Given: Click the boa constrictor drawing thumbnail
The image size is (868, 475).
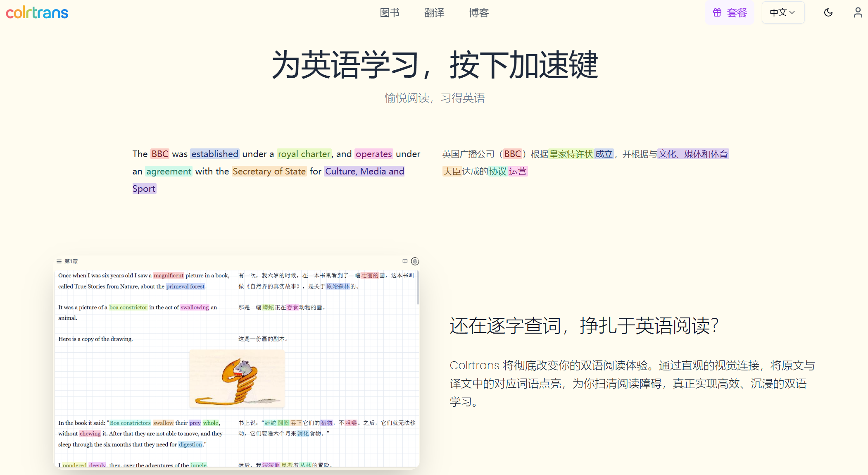Looking at the screenshot, I should tap(237, 379).
